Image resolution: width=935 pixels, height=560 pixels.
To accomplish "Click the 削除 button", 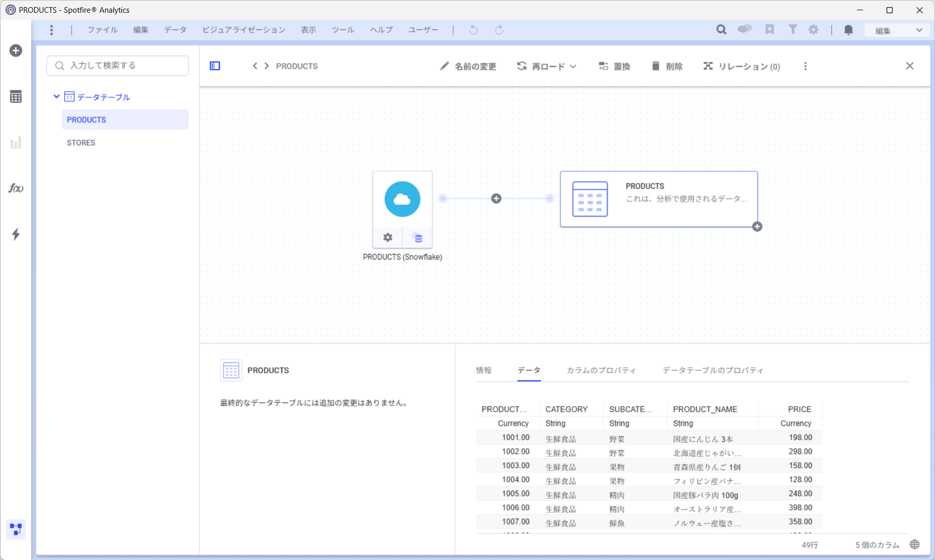I will pos(667,66).
